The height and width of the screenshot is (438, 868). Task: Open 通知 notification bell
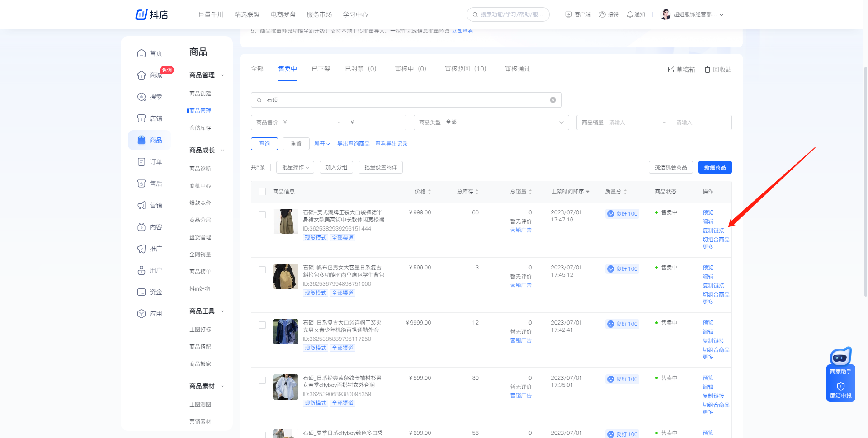click(630, 14)
